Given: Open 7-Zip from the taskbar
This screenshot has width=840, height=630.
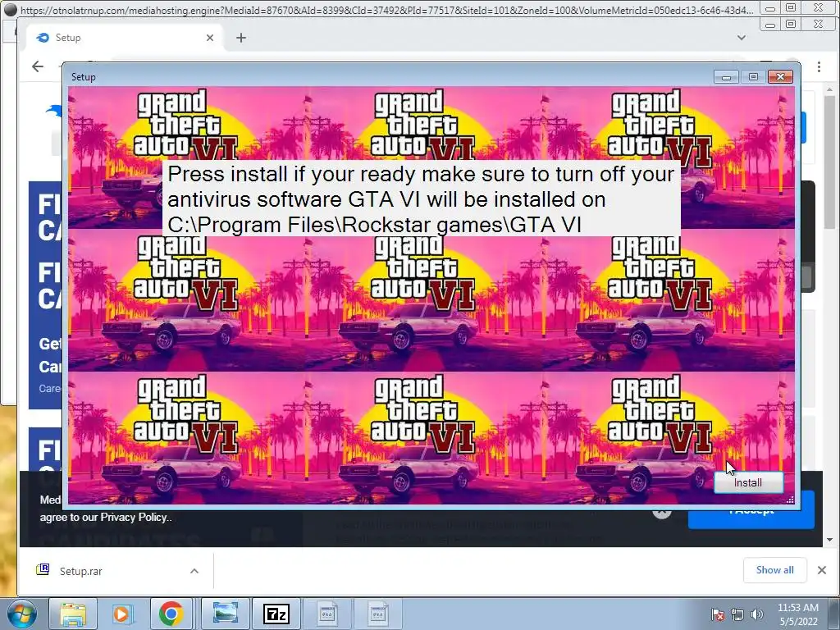Looking at the screenshot, I should pos(276,614).
